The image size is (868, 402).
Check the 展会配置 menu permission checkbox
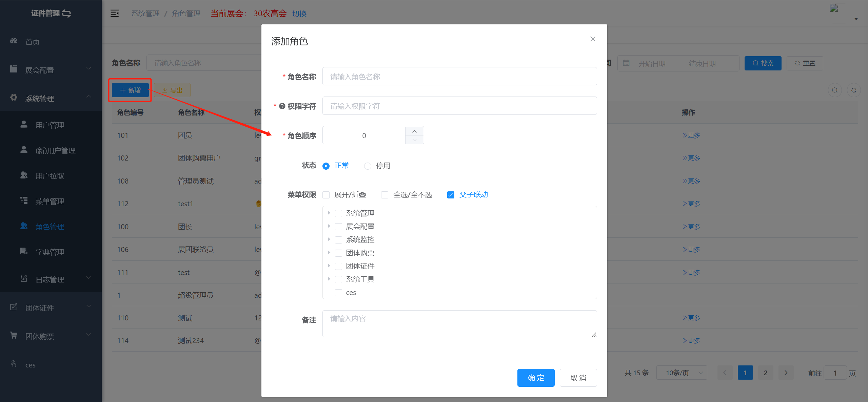coord(338,227)
